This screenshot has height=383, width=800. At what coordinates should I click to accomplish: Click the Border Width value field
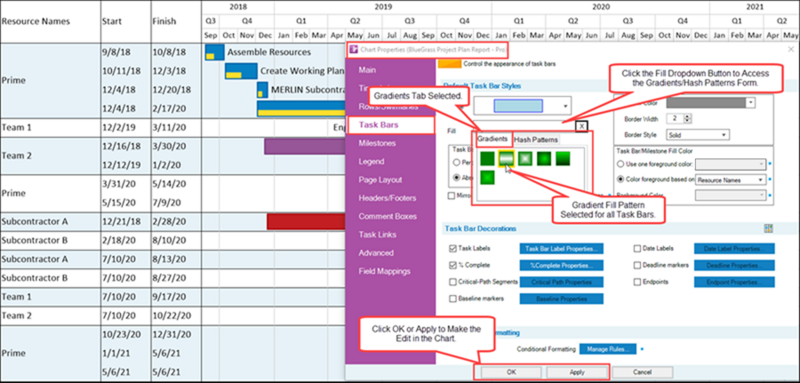(x=675, y=119)
